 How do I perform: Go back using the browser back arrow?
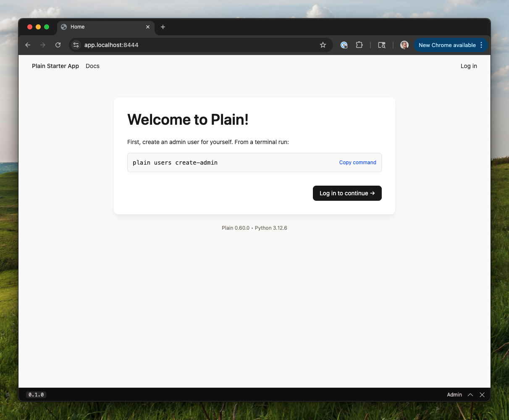28,45
